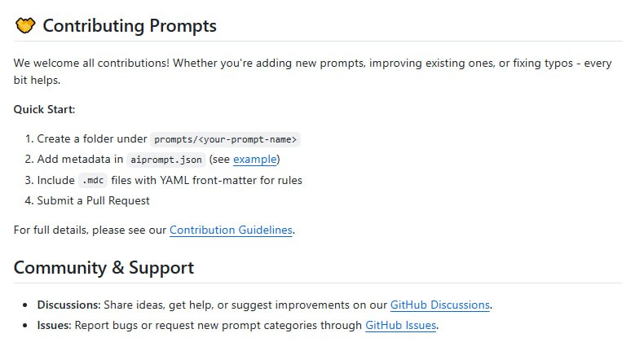644x351 pixels.
Task: Click the "Submit a Pull Request" step
Action: pyautogui.click(x=94, y=200)
